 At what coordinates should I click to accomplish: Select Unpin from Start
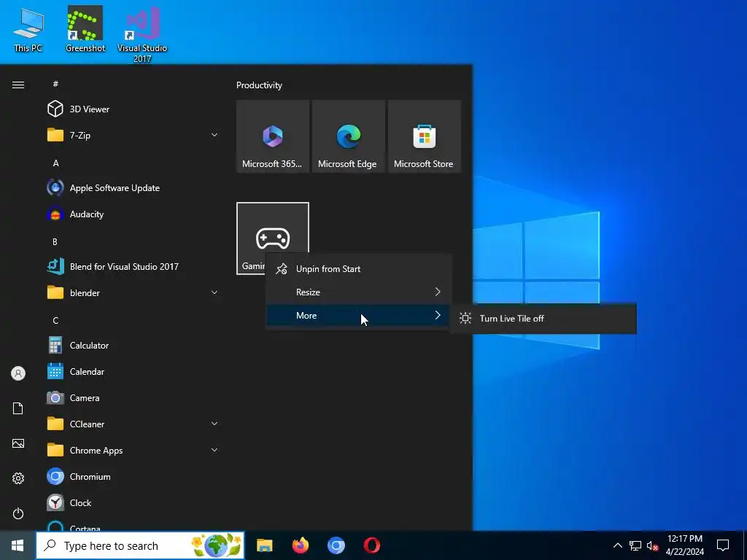pos(358,269)
